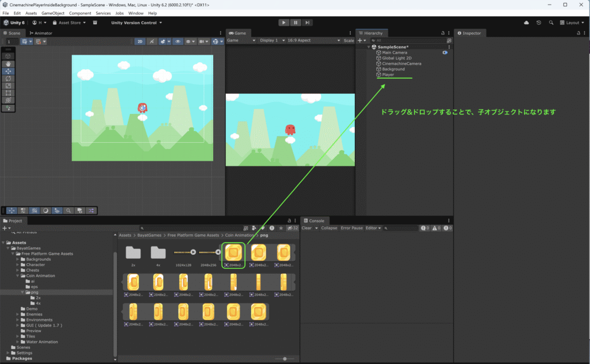Click the Clear button in Console

pyautogui.click(x=307, y=228)
